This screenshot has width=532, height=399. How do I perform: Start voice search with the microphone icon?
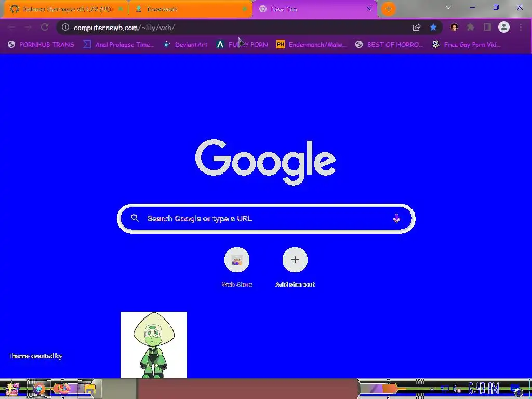tap(396, 219)
